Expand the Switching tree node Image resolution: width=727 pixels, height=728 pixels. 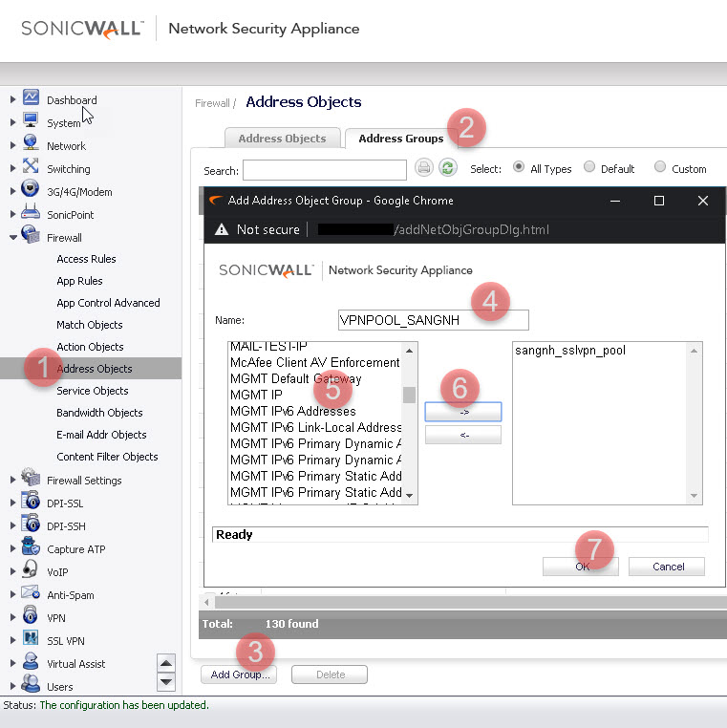coord(13,168)
